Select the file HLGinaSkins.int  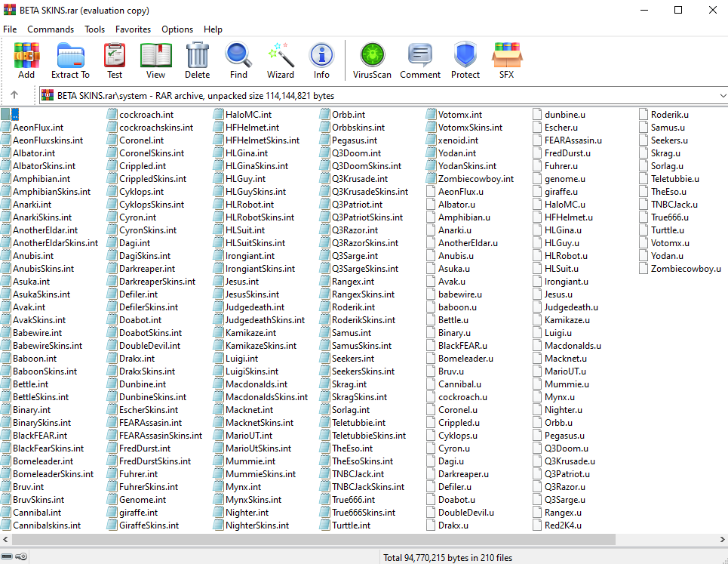pos(256,165)
